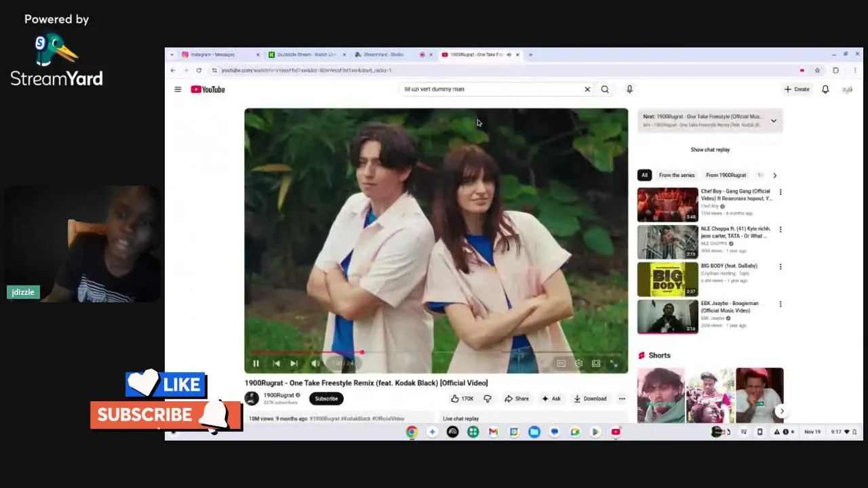Seek on the red video progress bar
The width and height of the screenshot is (868, 488).
click(436, 352)
